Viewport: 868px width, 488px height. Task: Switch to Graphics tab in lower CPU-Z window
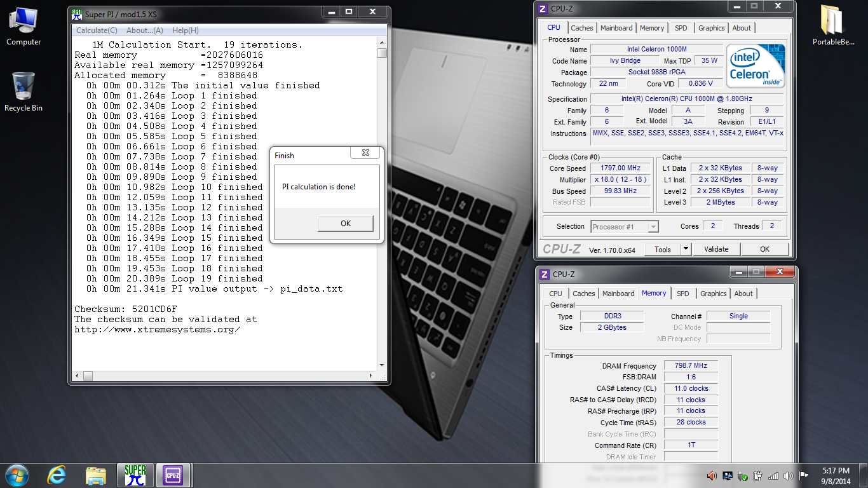(x=713, y=294)
